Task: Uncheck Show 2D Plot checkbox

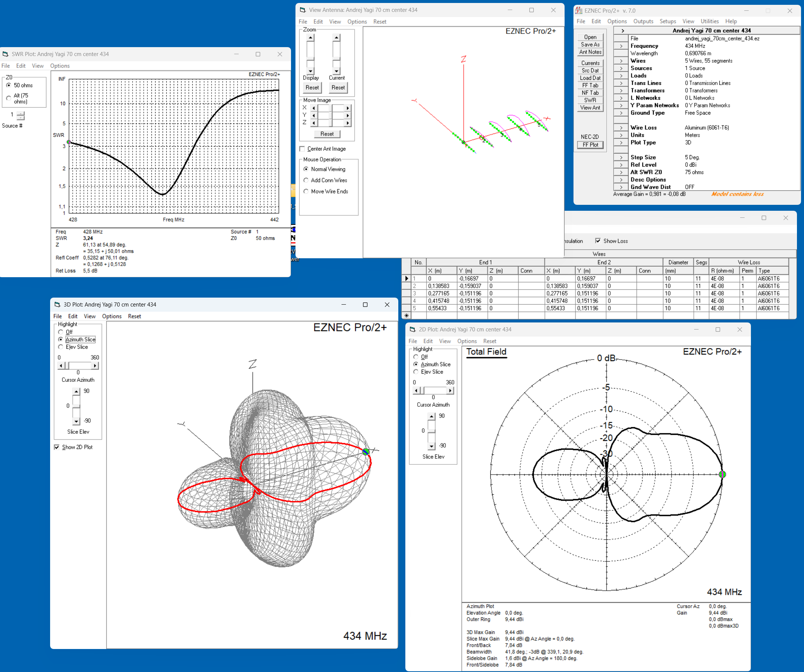Action: tap(57, 447)
